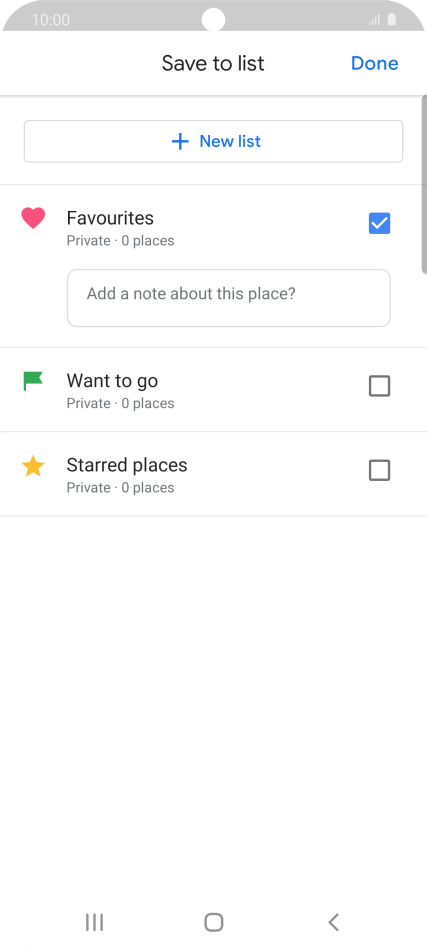Check the Want to go checkbox
This screenshot has width=427, height=950.
tap(380, 386)
